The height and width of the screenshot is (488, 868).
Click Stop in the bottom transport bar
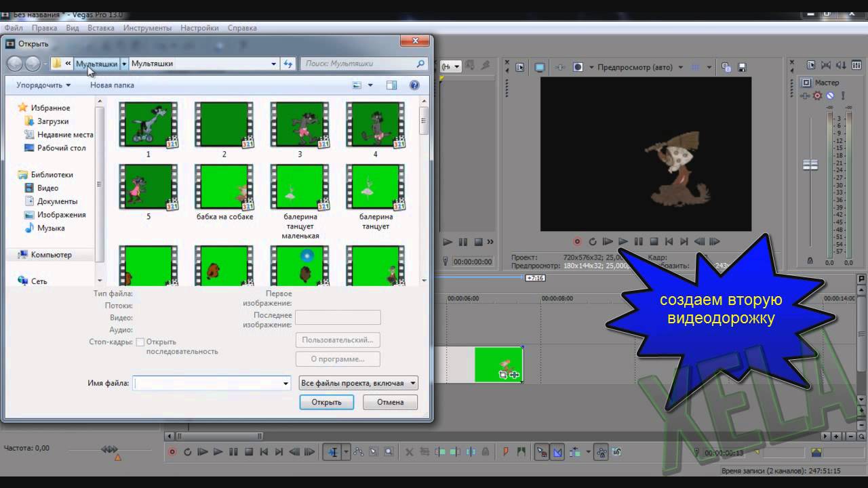tap(249, 452)
